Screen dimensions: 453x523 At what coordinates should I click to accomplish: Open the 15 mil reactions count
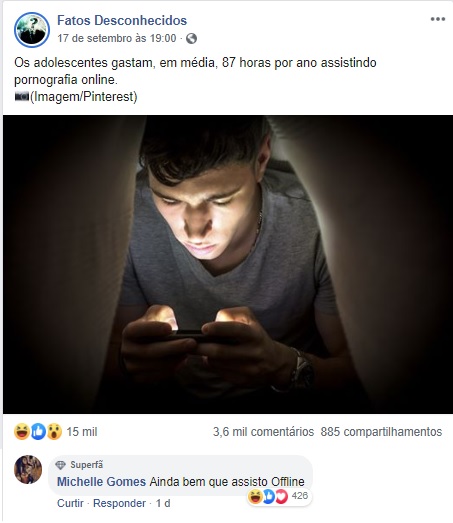[x=82, y=432]
